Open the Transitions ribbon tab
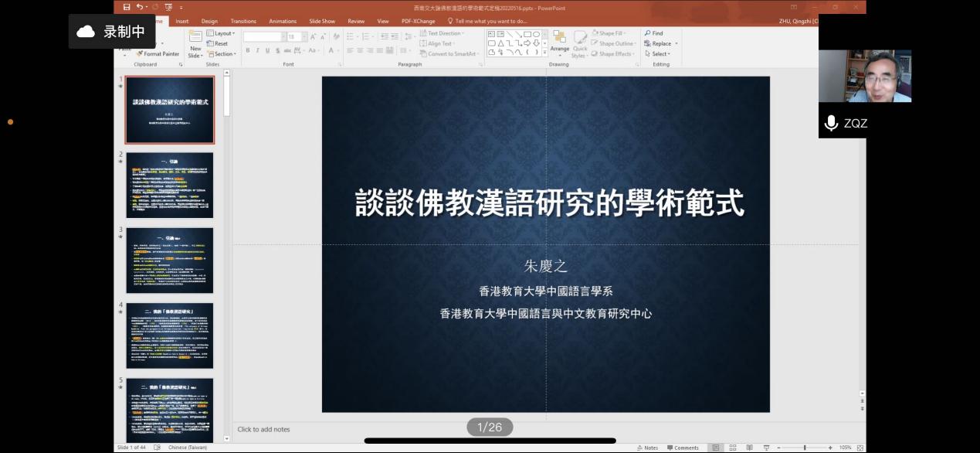This screenshot has width=980, height=453. 243,21
